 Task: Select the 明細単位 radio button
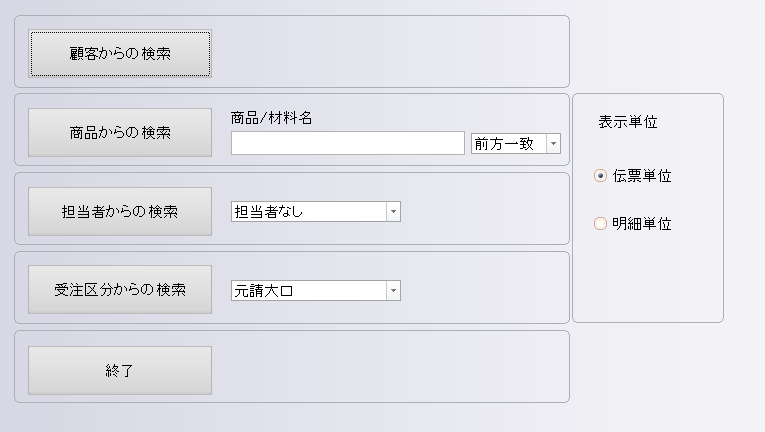[600, 224]
